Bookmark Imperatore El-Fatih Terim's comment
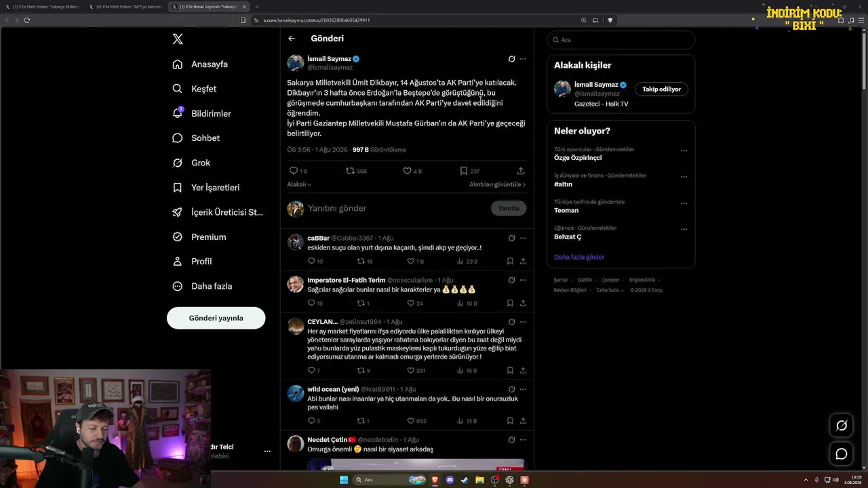The height and width of the screenshot is (488, 868). (510, 303)
